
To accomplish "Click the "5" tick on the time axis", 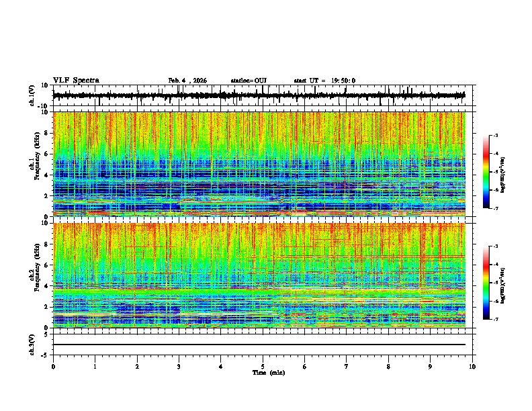I will 263,367.
